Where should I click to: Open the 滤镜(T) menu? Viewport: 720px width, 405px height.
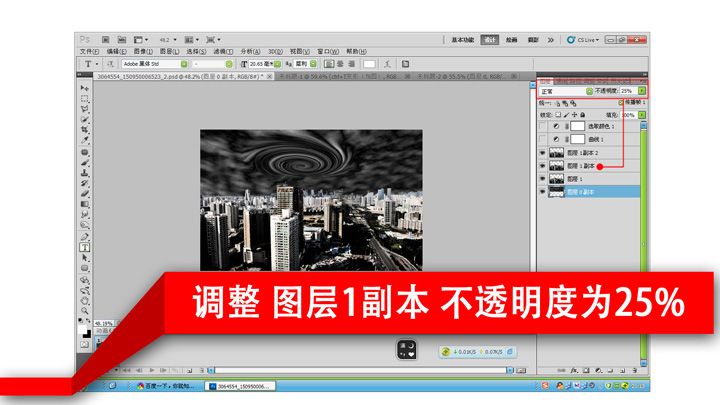click(223, 51)
